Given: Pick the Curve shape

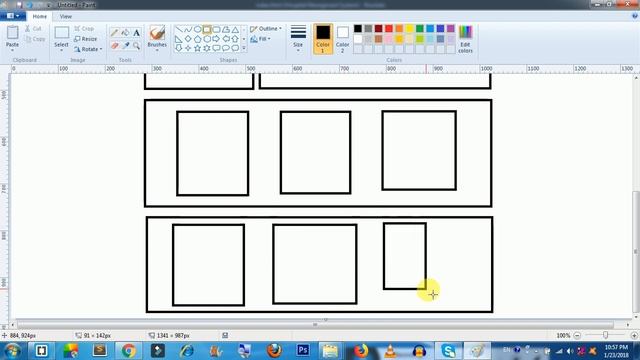Looking at the screenshot, I should 188,30.
